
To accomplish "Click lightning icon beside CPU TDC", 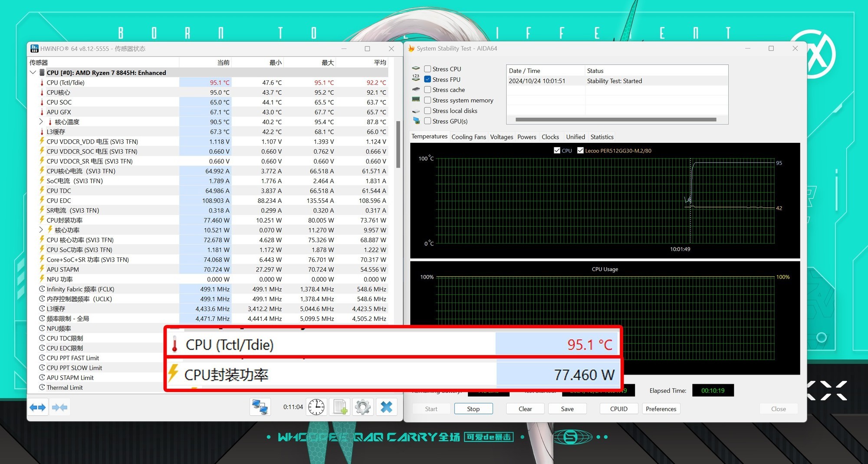I will 42,191.
